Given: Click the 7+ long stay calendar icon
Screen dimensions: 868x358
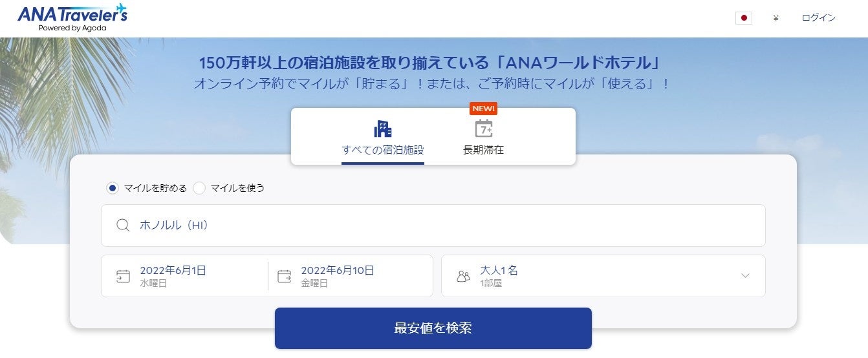Looking at the screenshot, I should [x=483, y=129].
